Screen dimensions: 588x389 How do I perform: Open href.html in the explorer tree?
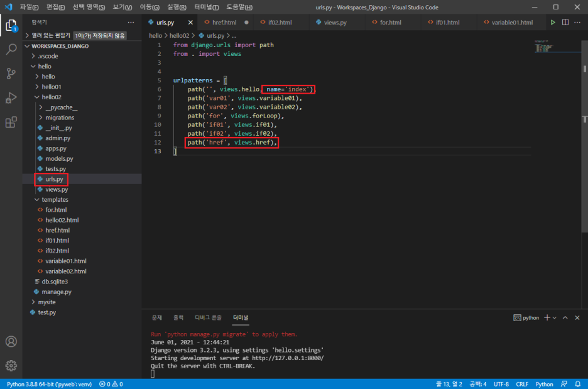[x=57, y=231]
